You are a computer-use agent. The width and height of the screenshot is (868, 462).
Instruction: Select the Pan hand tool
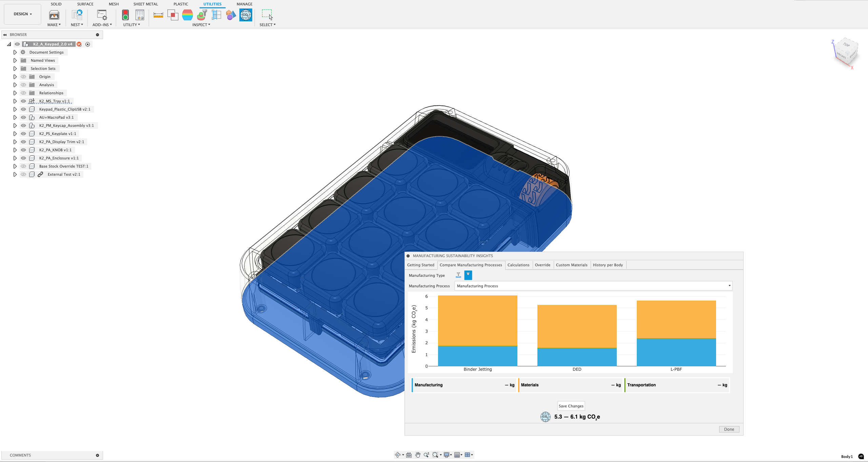(418, 455)
